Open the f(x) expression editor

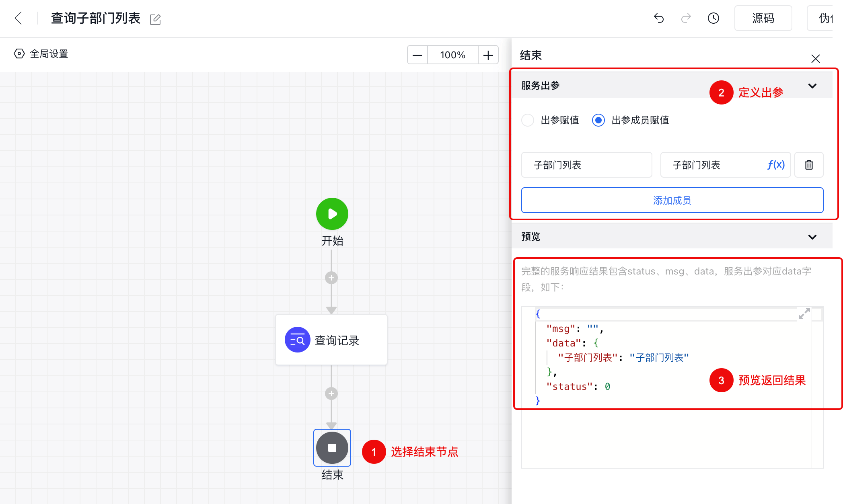coord(776,165)
